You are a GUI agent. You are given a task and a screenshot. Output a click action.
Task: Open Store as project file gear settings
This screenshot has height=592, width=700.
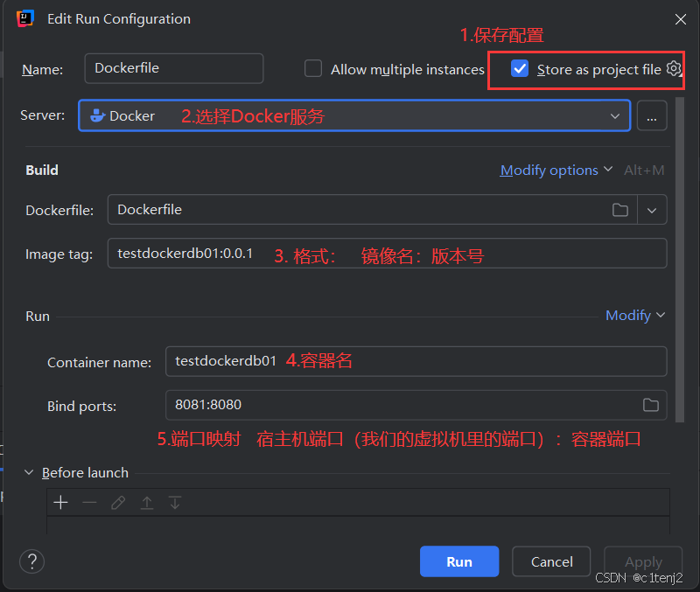tap(674, 69)
